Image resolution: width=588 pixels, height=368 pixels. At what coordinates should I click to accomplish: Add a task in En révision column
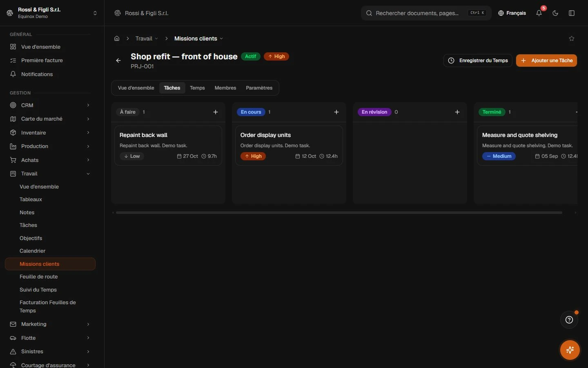click(457, 112)
